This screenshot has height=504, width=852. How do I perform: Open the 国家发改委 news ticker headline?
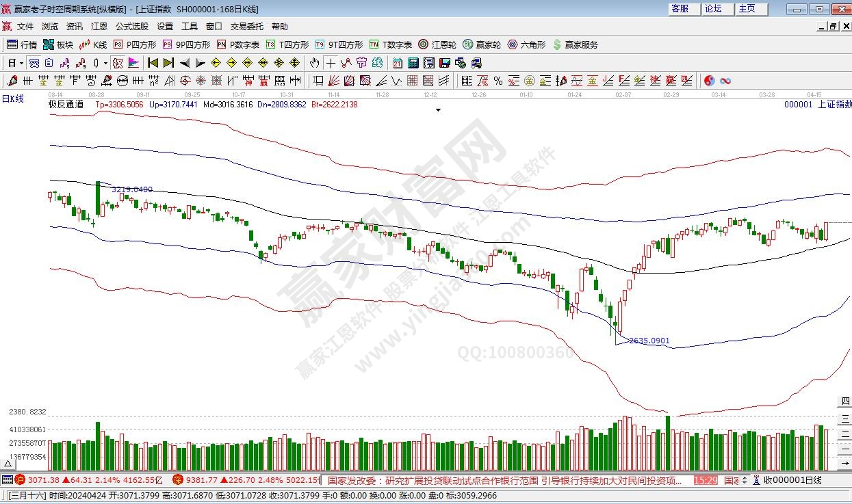tap(505, 481)
